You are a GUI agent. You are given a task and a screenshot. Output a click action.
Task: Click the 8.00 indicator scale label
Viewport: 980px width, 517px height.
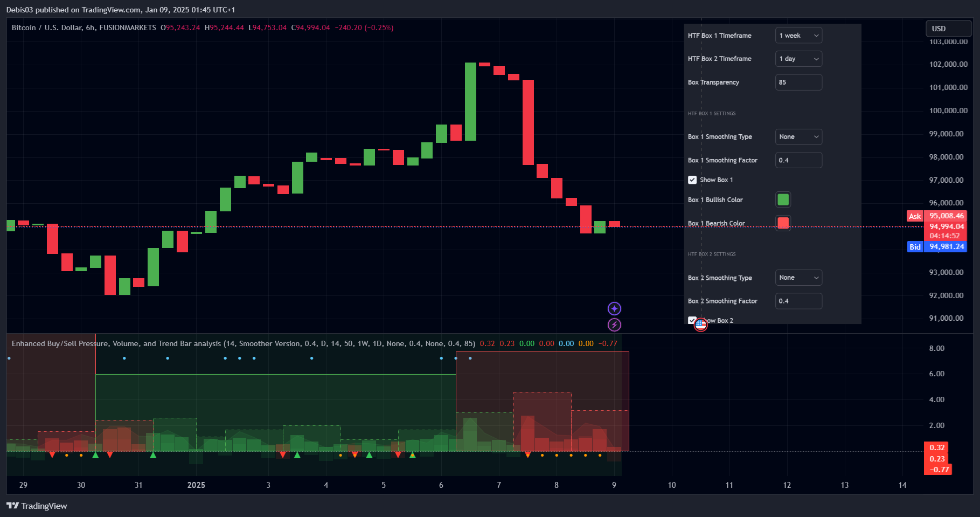coord(936,348)
